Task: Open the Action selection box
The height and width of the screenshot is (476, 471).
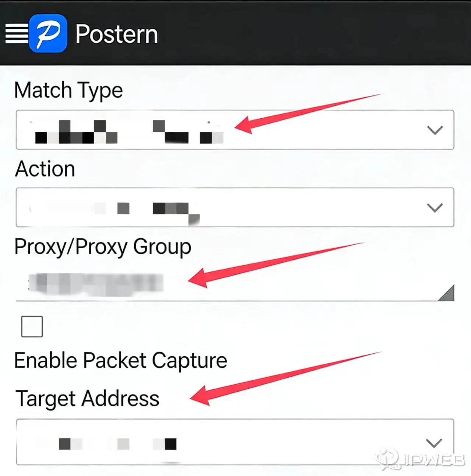Action: (235, 207)
